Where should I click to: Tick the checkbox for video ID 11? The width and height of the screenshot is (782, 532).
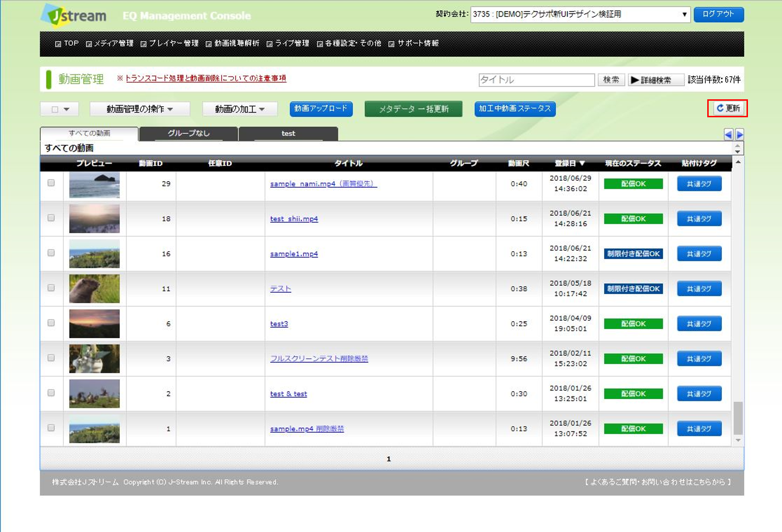pos(51,288)
